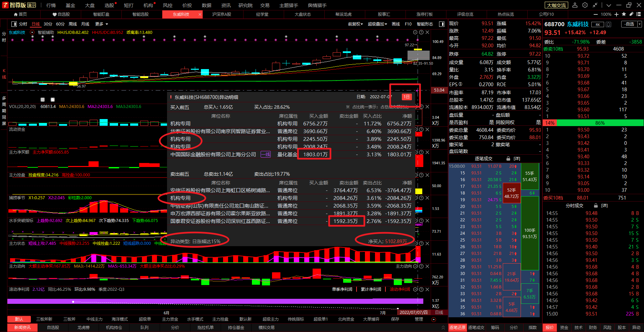Image resolution: width=644 pixels, height=332 pixels.
Task: Open help icon on the 主力动向 indicator
Action: pos(421,266)
